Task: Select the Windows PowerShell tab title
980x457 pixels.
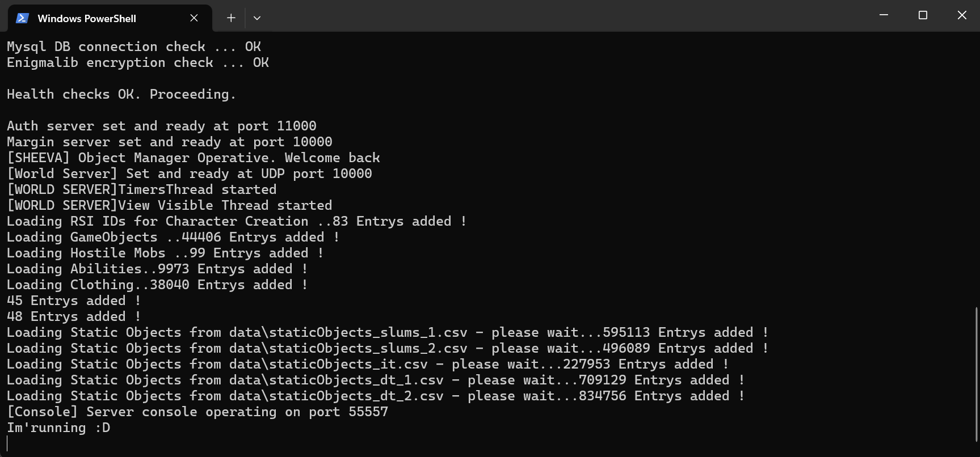Action: click(87, 18)
